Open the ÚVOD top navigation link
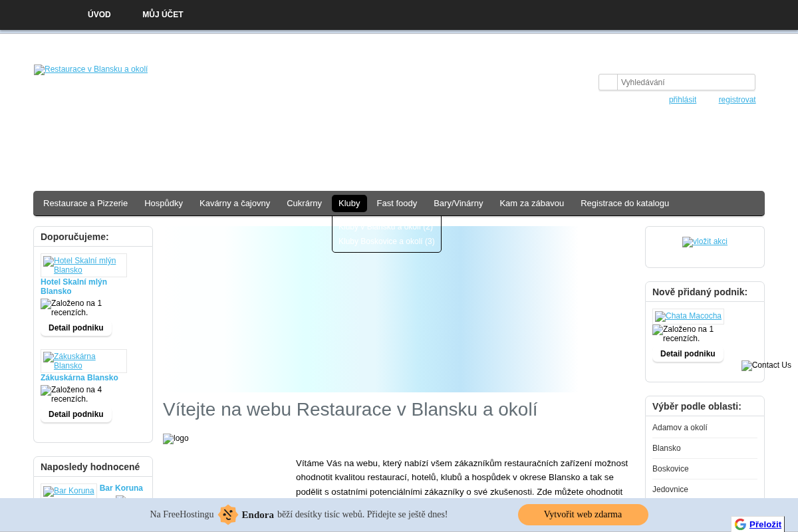Image resolution: width=798 pixels, height=532 pixels. click(x=99, y=15)
